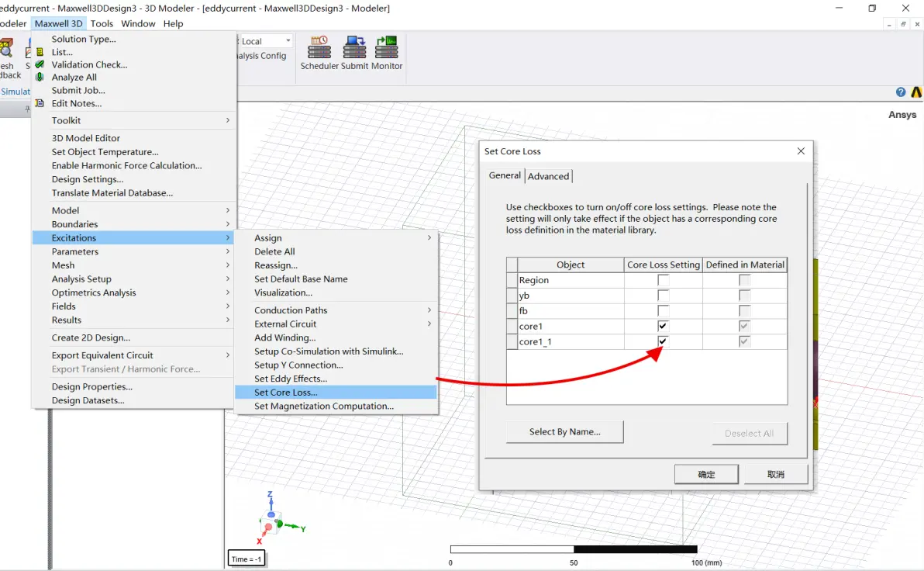
Task: Choose Set Core Loss menu entry
Action: tap(336, 393)
